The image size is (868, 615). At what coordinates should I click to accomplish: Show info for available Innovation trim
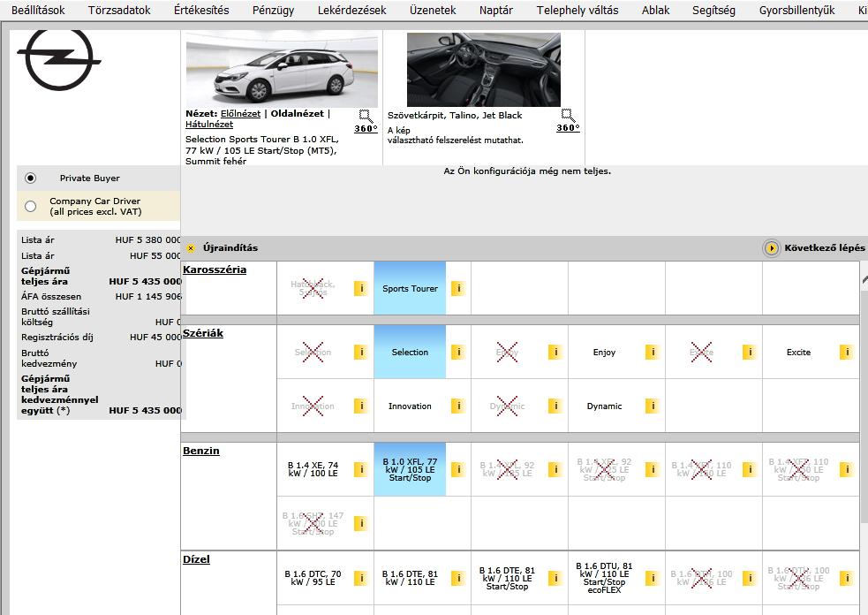(x=457, y=406)
